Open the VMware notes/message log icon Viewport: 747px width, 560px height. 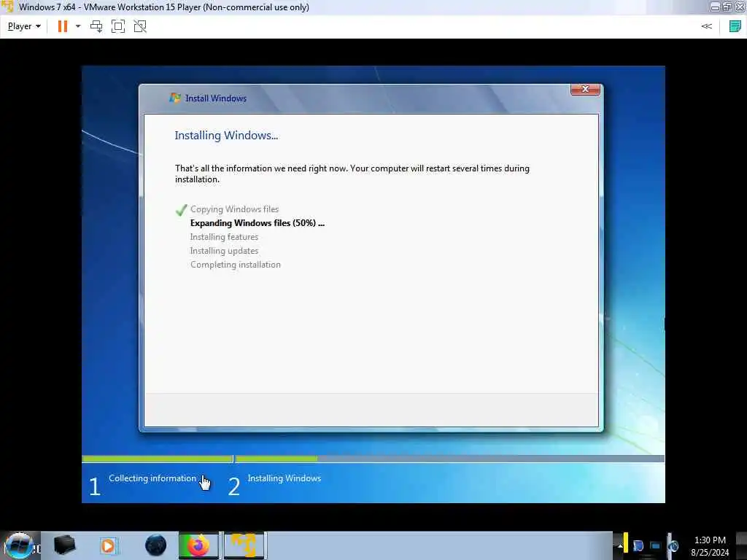click(735, 26)
